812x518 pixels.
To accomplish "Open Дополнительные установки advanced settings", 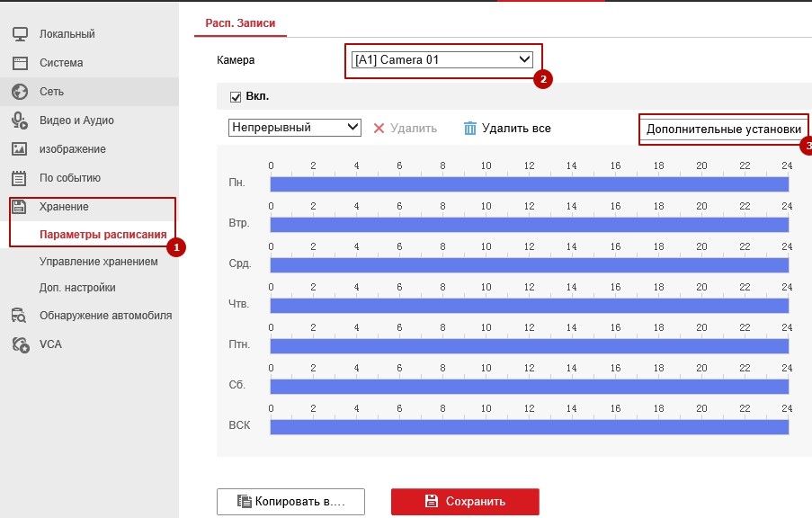I will coord(723,129).
